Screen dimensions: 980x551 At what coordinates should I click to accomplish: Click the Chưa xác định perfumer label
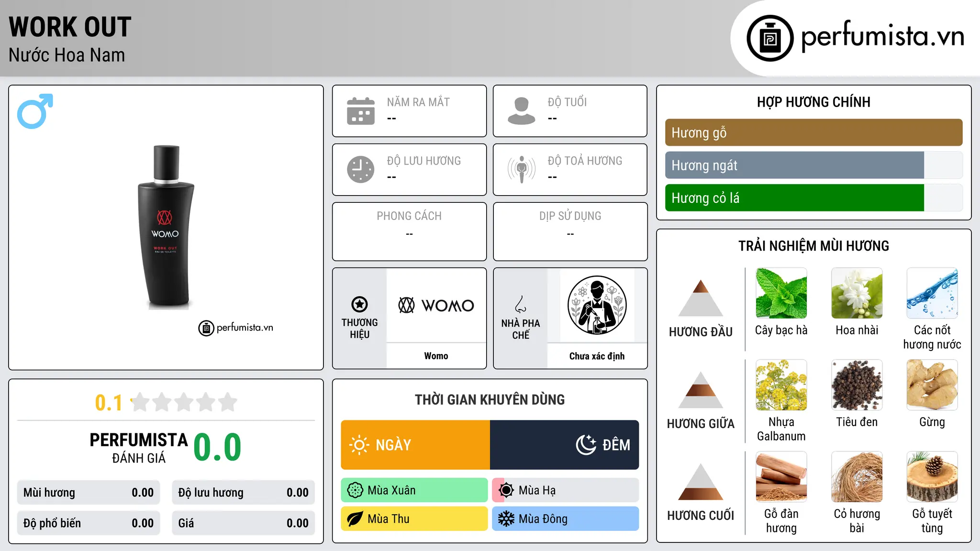(597, 356)
